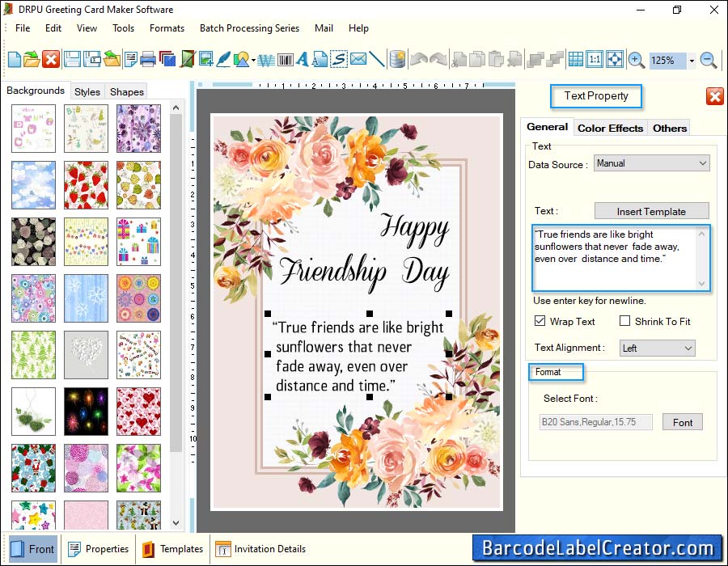The height and width of the screenshot is (566, 728).
Task: Open the zoom percentage dropdown
Action: tap(692, 61)
